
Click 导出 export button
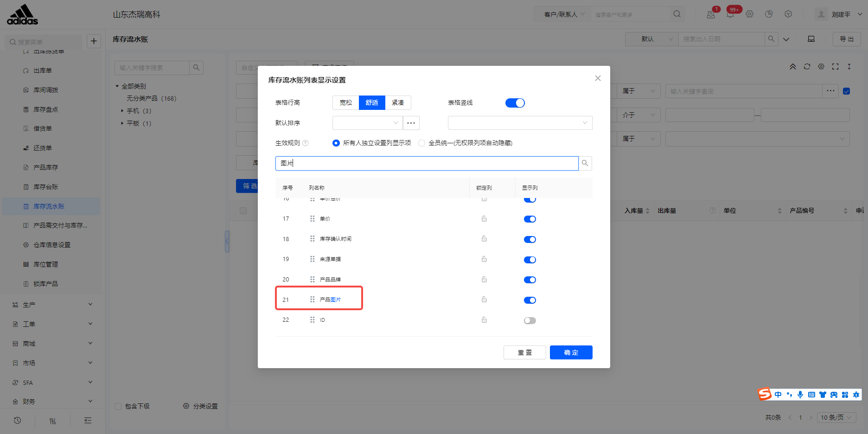(x=847, y=39)
